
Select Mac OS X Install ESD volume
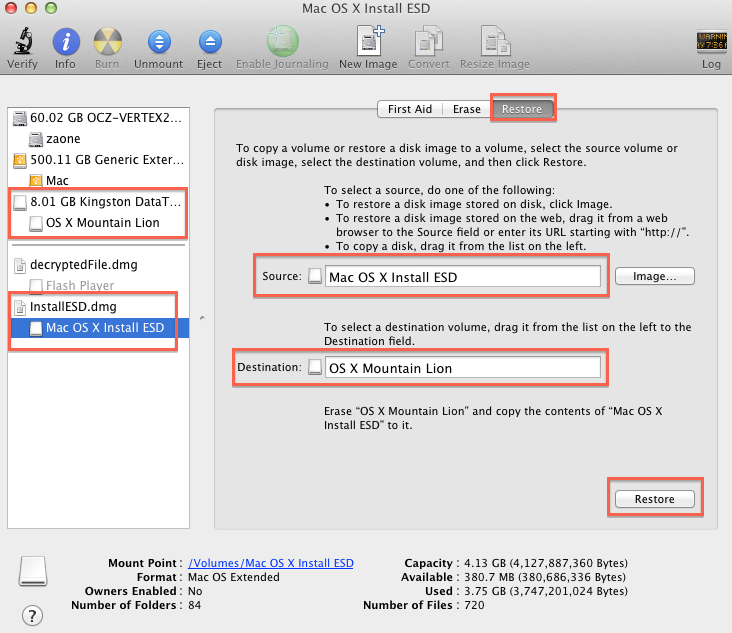[x=98, y=328]
